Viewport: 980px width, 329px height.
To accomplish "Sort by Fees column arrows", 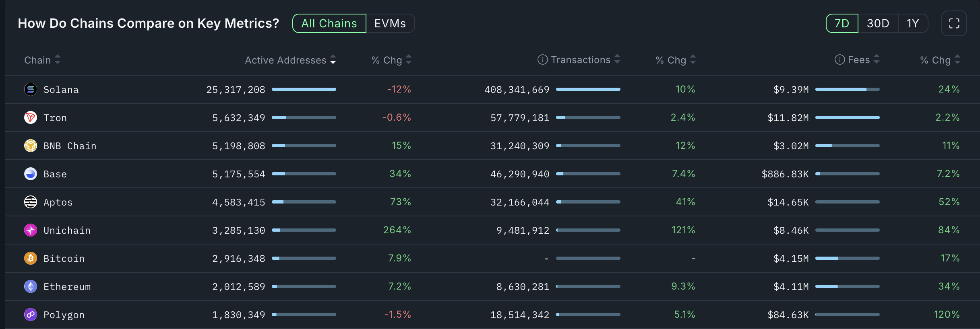I will (877, 60).
